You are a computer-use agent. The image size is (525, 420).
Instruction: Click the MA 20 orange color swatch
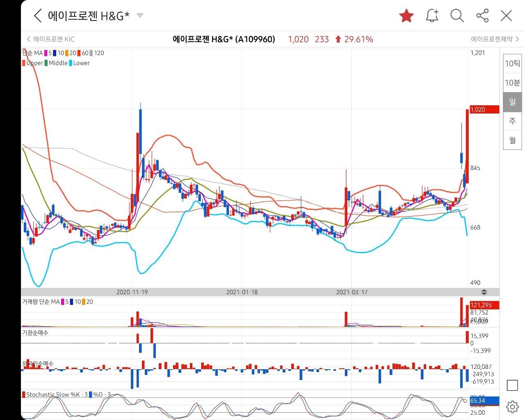(66, 53)
